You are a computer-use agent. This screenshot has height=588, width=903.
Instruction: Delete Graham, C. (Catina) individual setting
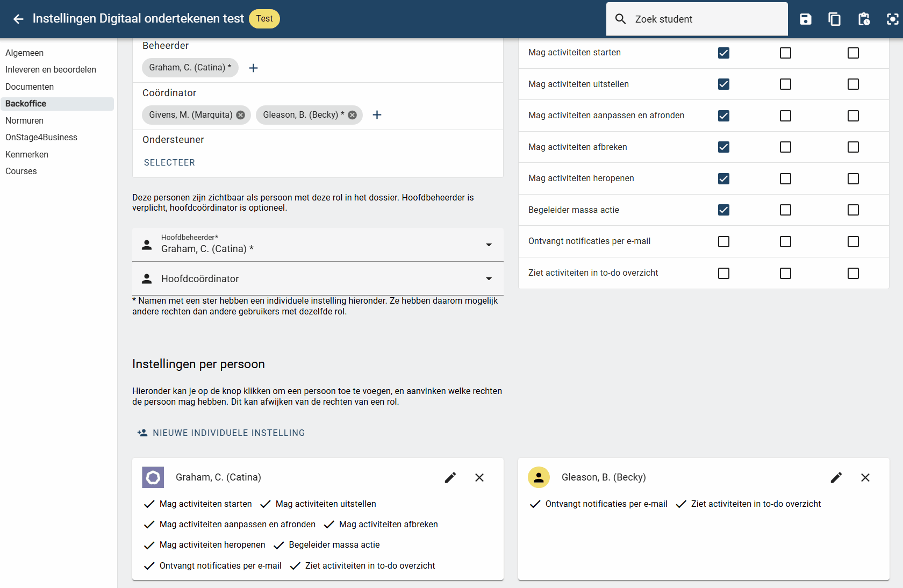tap(479, 477)
